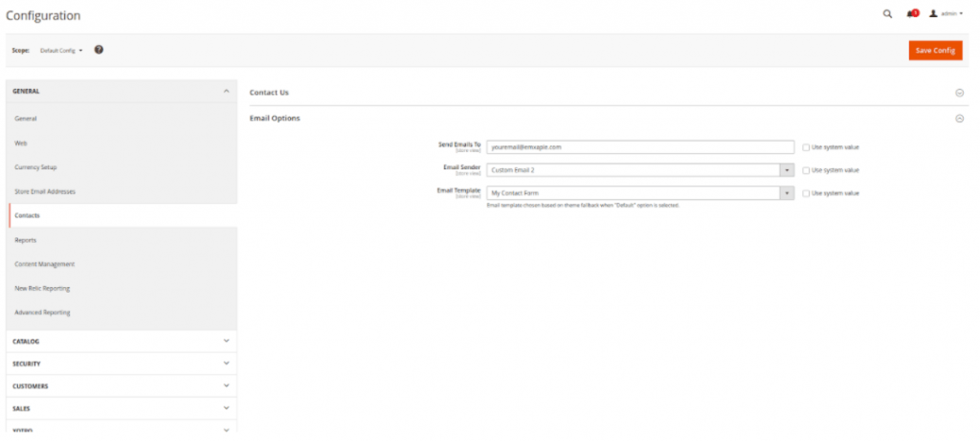Select Store Email Addresses in sidebar
This screenshot has width=980, height=441.
click(45, 191)
